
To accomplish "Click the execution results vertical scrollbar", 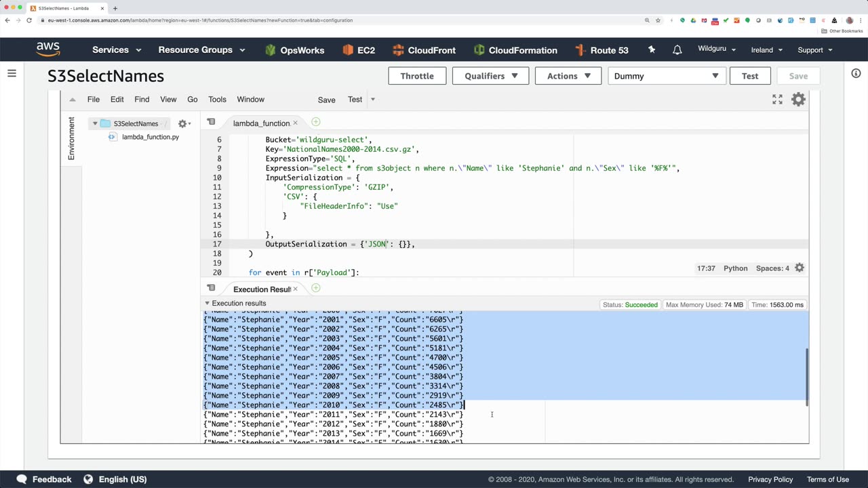I will click(x=806, y=377).
